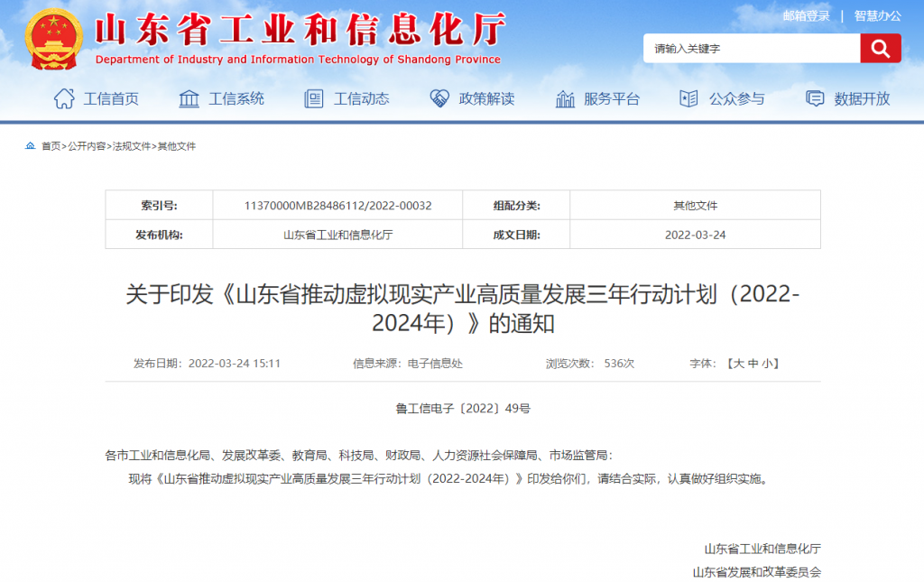Click the keyword search input field
Screen dimensions: 924x582
tap(751, 49)
